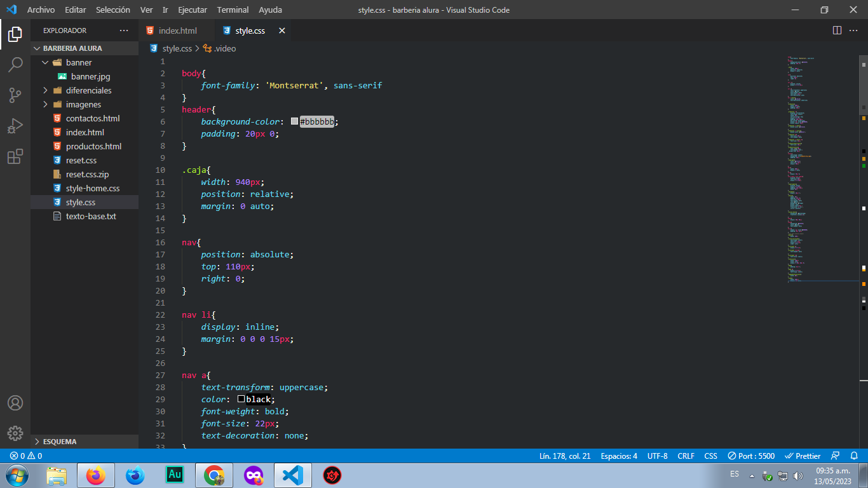Viewport: 868px width, 488px height.
Task: Click the Port : 5500 live server status
Action: pyautogui.click(x=751, y=456)
